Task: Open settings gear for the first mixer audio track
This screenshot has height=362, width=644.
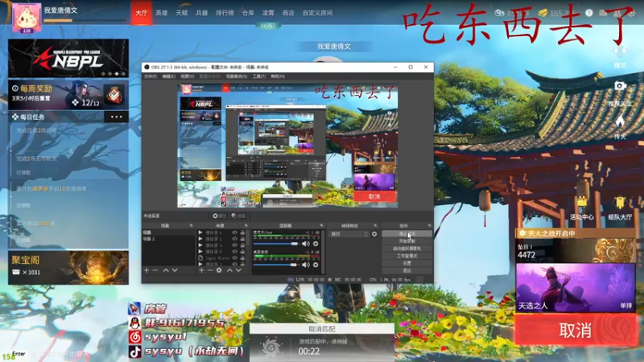Action: pyautogui.click(x=316, y=244)
